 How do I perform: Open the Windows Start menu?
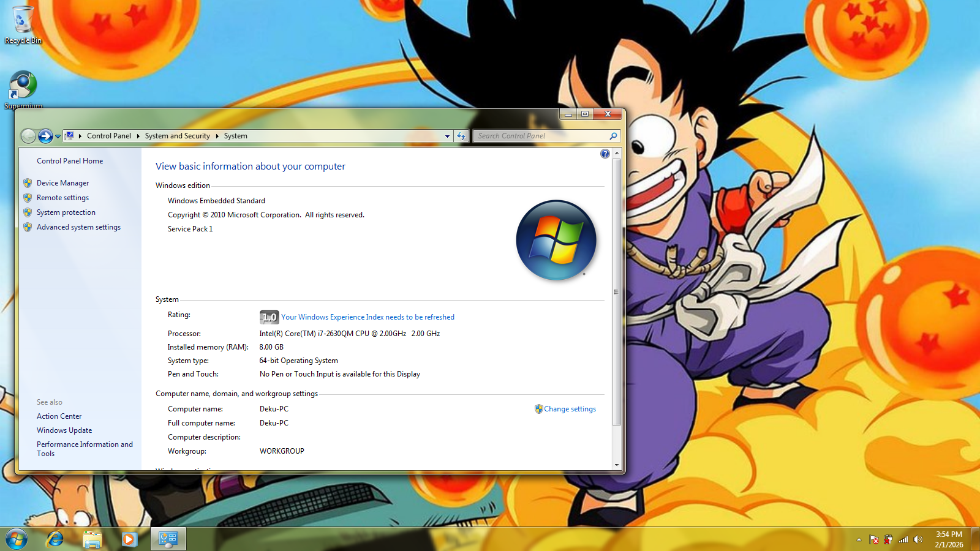[x=17, y=539]
